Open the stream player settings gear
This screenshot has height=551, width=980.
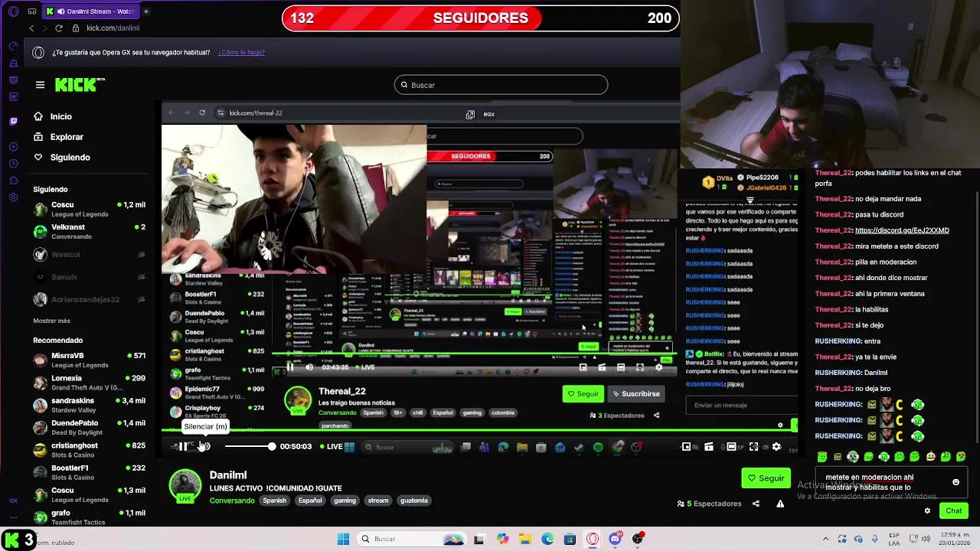point(776,447)
